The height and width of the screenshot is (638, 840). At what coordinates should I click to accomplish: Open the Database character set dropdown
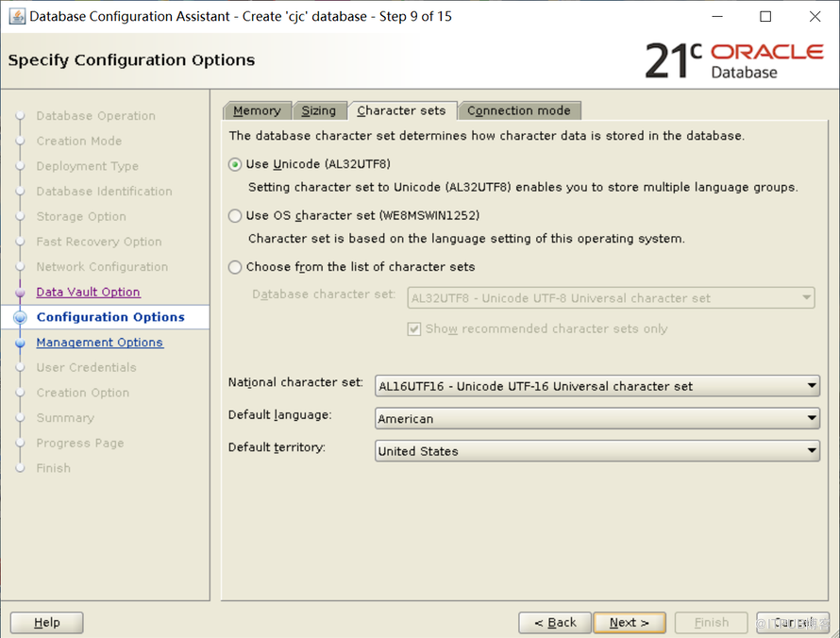[611, 298]
